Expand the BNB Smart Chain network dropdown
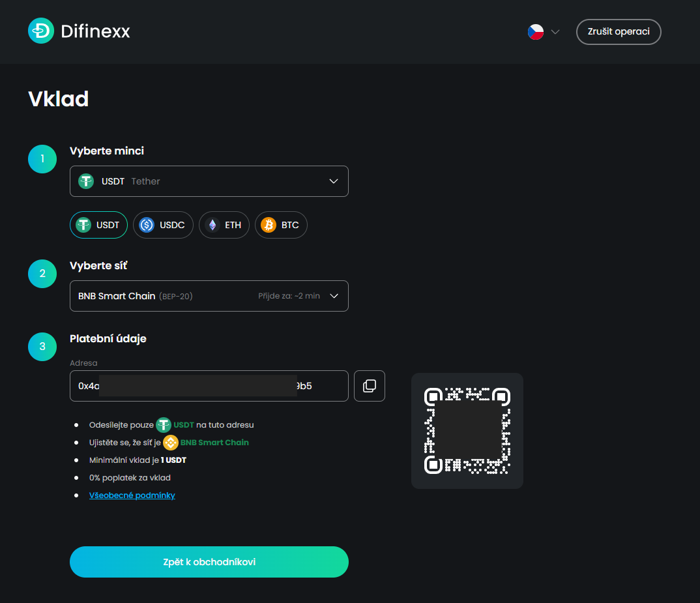Screen dimensions: 700x603 point(209,296)
